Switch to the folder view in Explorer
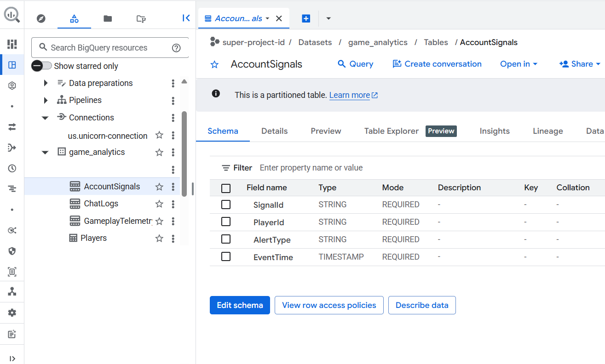The width and height of the screenshot is (605, 364). 108,18
